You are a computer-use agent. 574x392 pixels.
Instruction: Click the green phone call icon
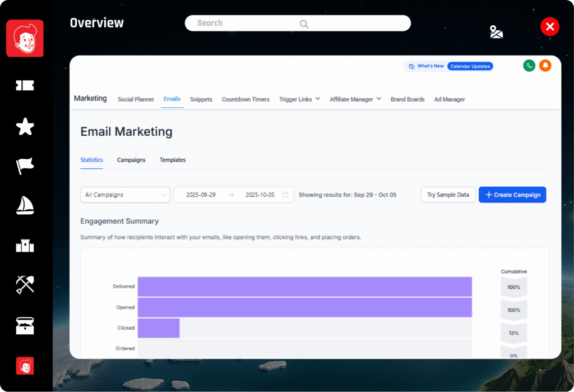529,66
